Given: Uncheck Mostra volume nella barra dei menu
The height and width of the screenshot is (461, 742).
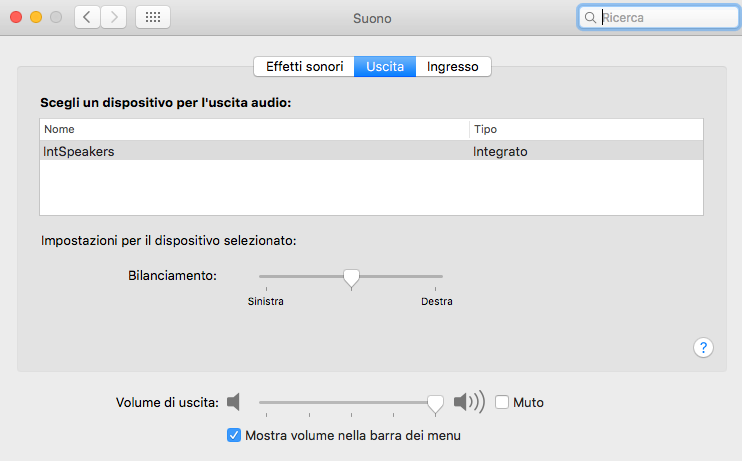Looking at the screenshot, I should point(234,435).
